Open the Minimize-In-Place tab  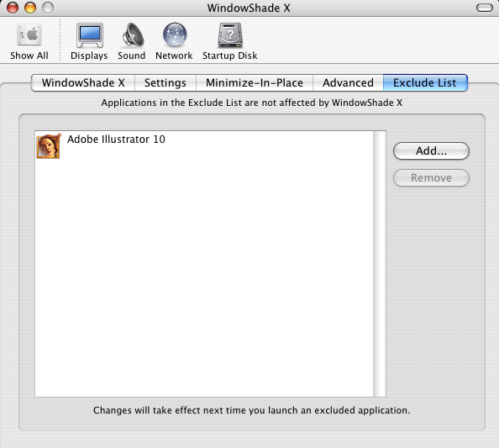pyautogui.click(x=255, y=82)
